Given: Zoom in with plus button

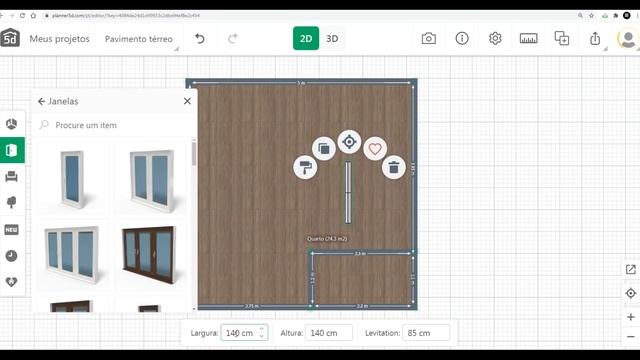Looking at the screenshot, I should 631,317.
